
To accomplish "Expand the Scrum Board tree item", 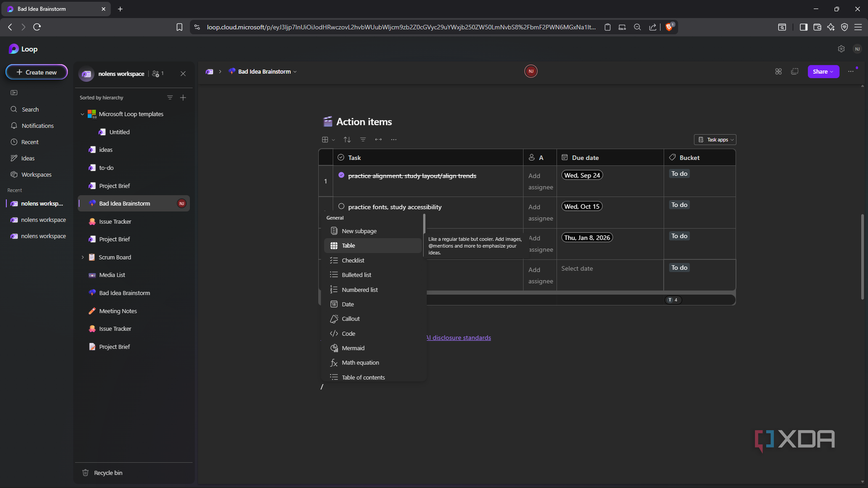I will coord(83,257).
